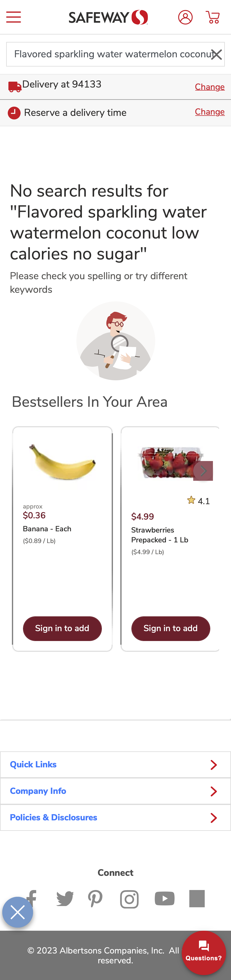The image size is (231, 980).
Task: Open Safeway's Twitter page
Action: (65, 899)
